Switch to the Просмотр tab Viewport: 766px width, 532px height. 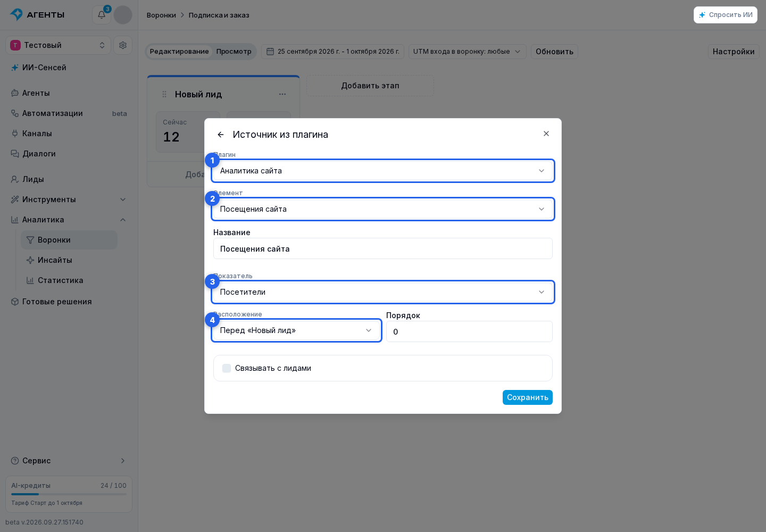pyautogui.click(x=234, y=52)
